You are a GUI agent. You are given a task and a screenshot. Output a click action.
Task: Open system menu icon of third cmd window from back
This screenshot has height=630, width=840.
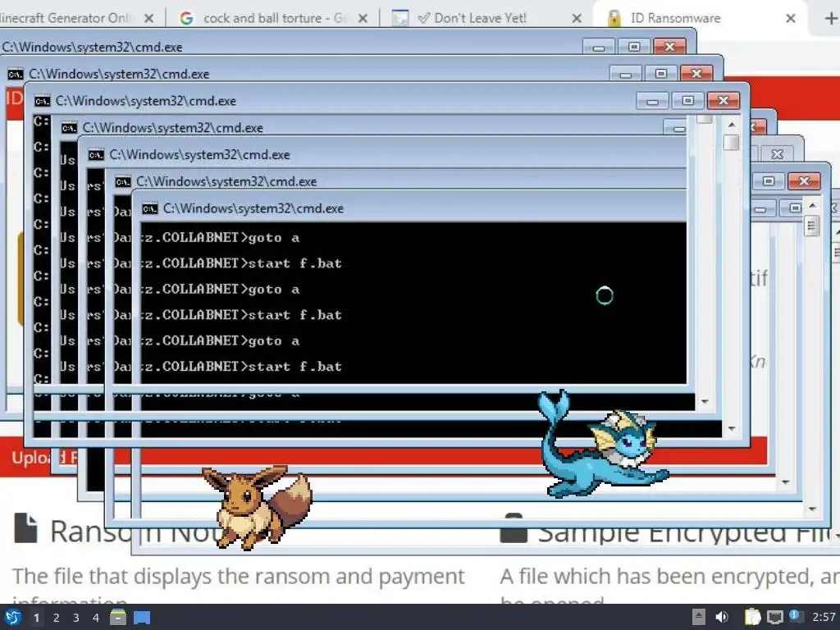43,101
